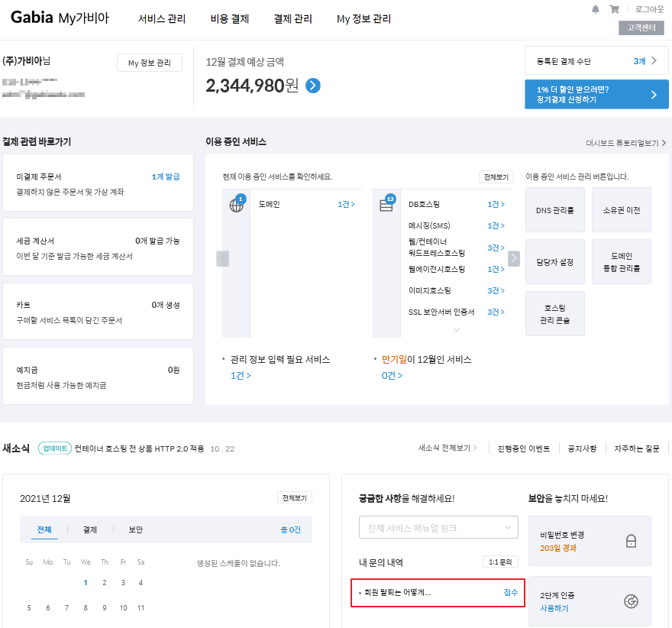Open the 카트 card

pyautogui.click(x=99, y=311)
